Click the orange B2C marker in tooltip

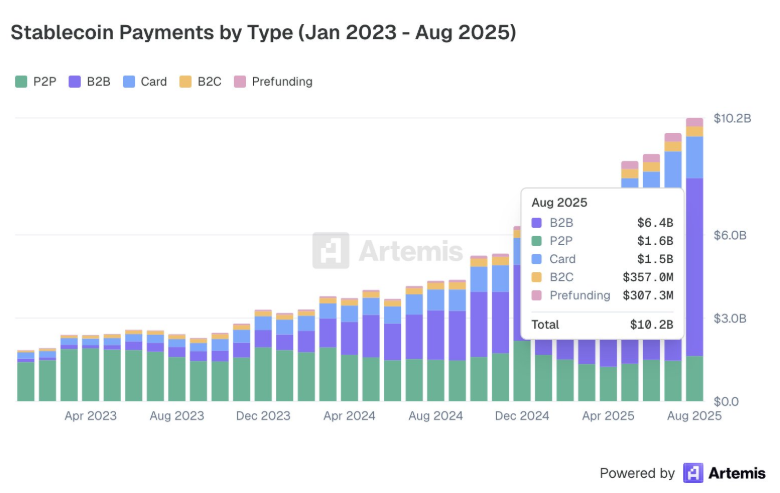[x=537, y=277]
